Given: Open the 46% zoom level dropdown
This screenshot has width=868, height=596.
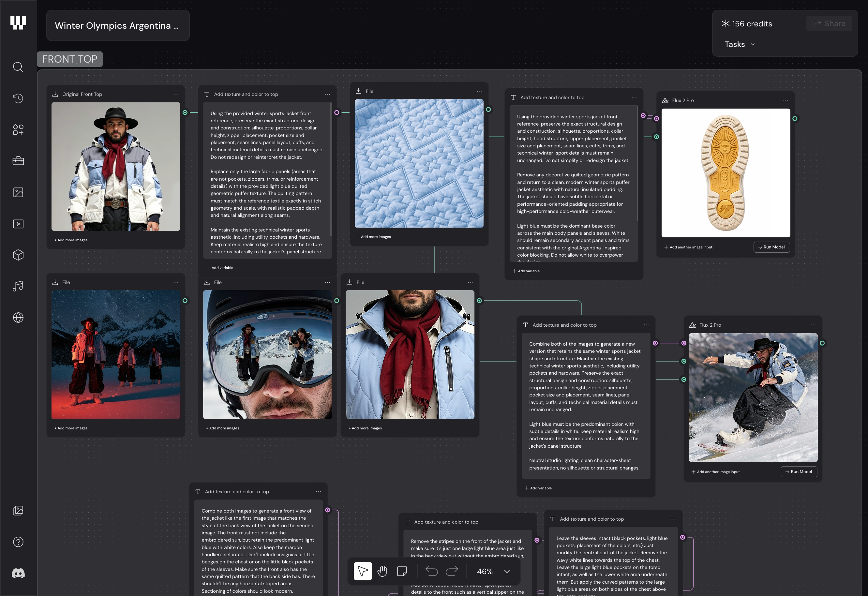Looking at the screenshot, I should pos(493,572).
